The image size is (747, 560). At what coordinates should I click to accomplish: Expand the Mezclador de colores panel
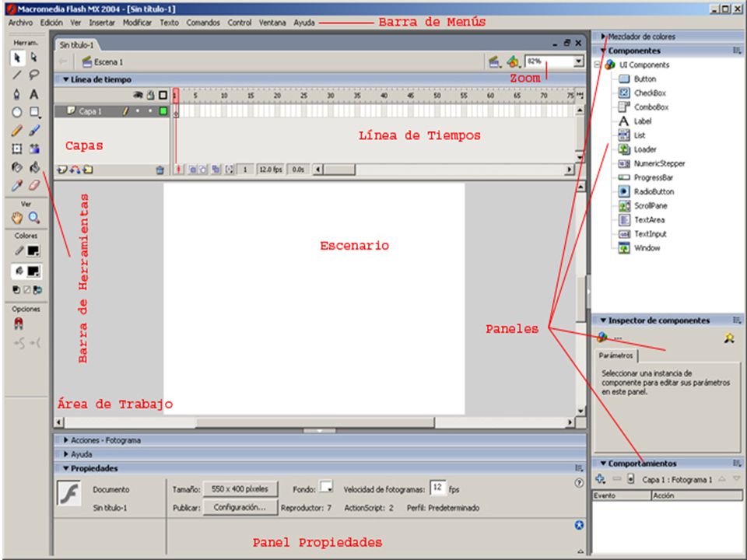602,37
